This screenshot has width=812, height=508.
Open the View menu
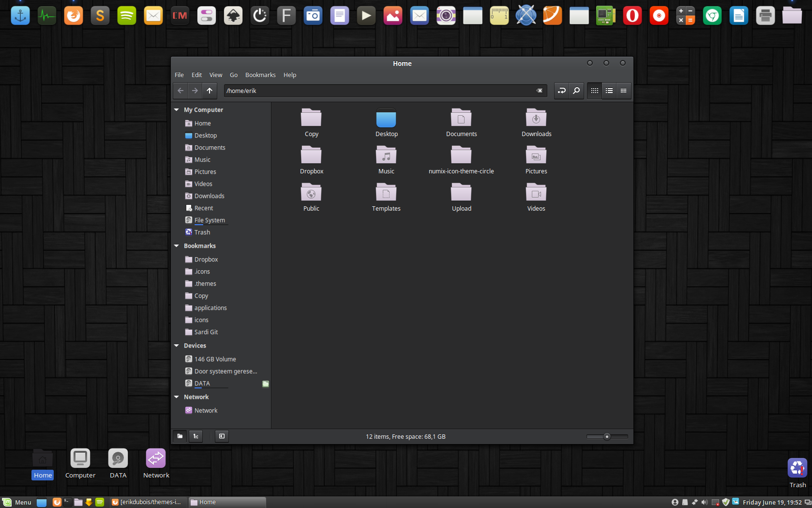click(x=216, y=75)
